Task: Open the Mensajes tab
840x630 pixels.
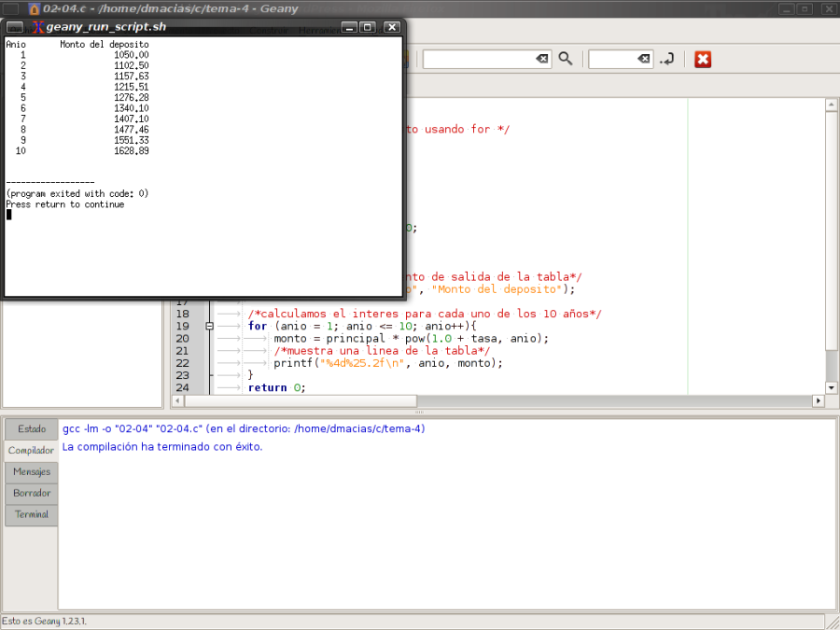Action: (31, 471)
